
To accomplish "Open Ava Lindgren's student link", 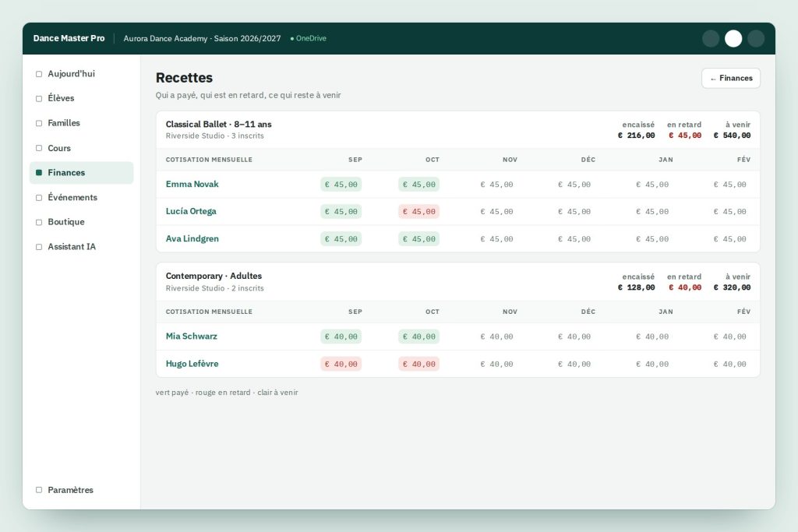I will (192, 238).
